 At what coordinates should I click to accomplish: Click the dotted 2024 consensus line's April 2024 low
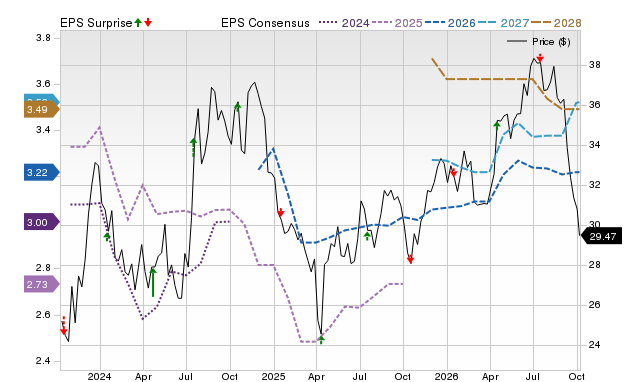pos(142,319)
